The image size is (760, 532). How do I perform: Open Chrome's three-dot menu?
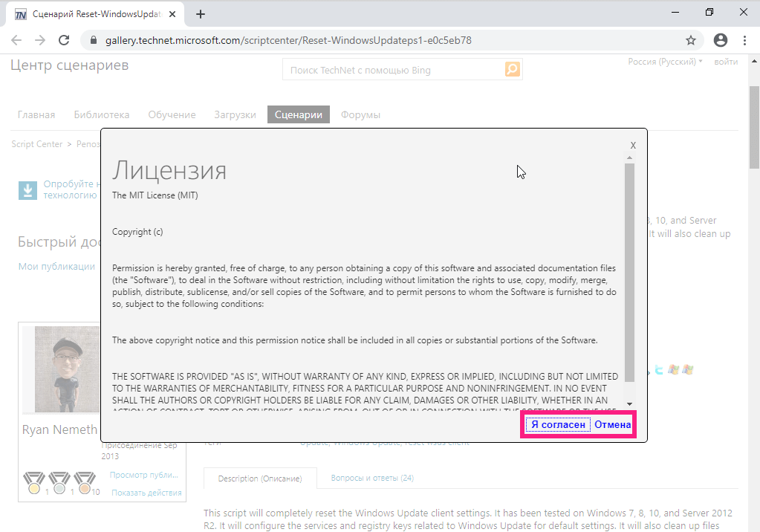coord(744,40)
